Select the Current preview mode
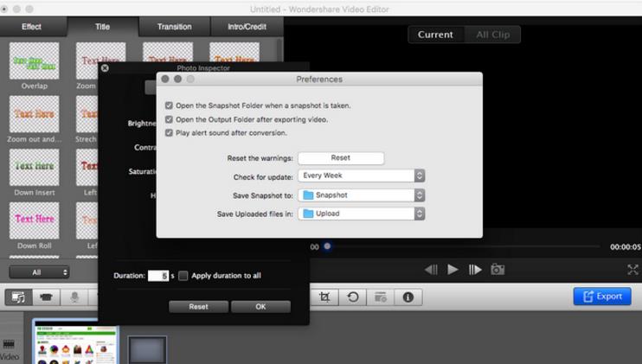This screenshot has height=364, width=642. click(x=436, y=35)
